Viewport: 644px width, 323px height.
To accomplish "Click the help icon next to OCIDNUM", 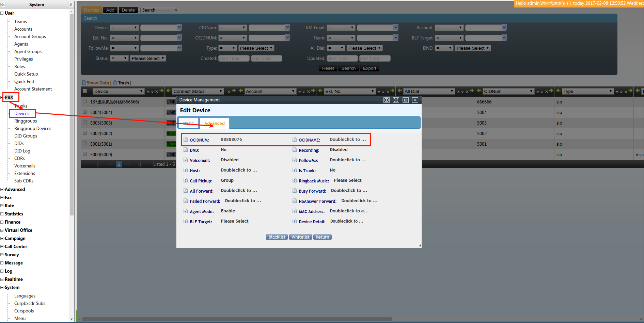I will 186,140.
